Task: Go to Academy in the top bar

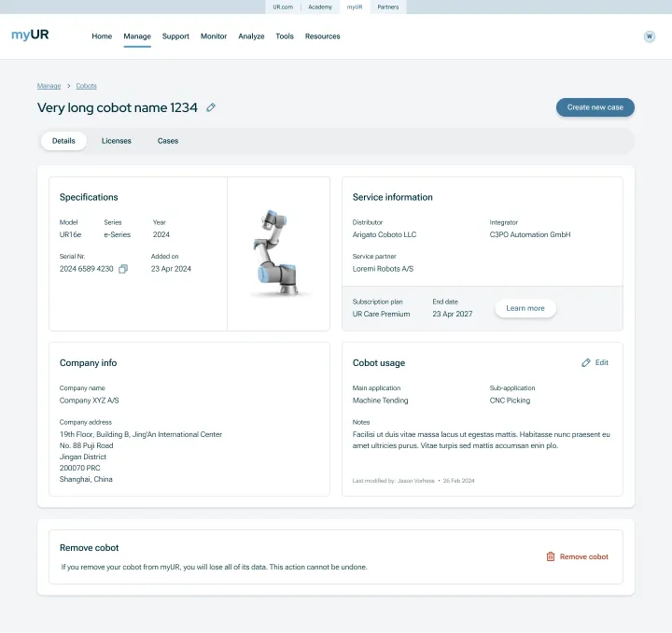Action: (x=320, y=7)
